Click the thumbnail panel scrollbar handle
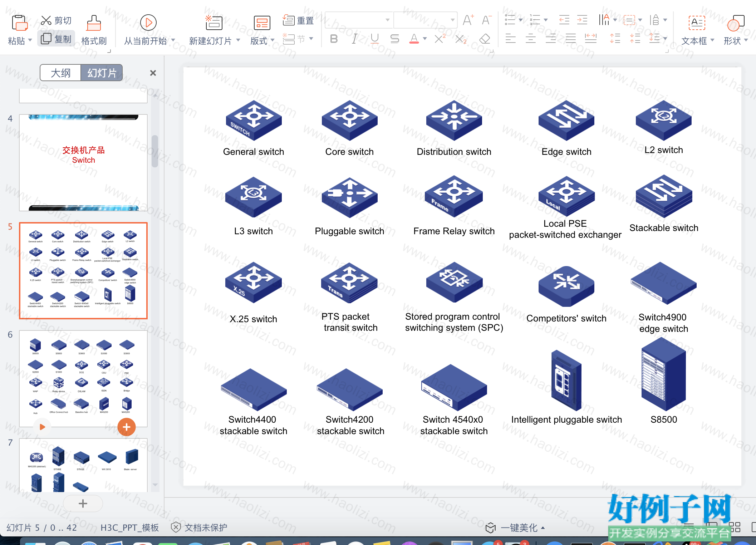The image size is (756, 545). [155, 151]
